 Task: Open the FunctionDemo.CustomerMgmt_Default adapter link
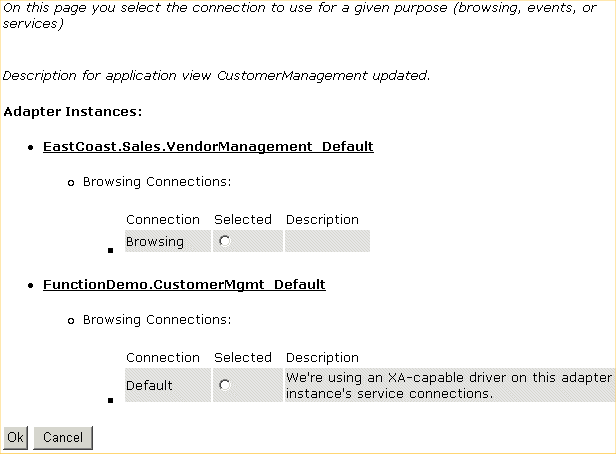(184, 284)
